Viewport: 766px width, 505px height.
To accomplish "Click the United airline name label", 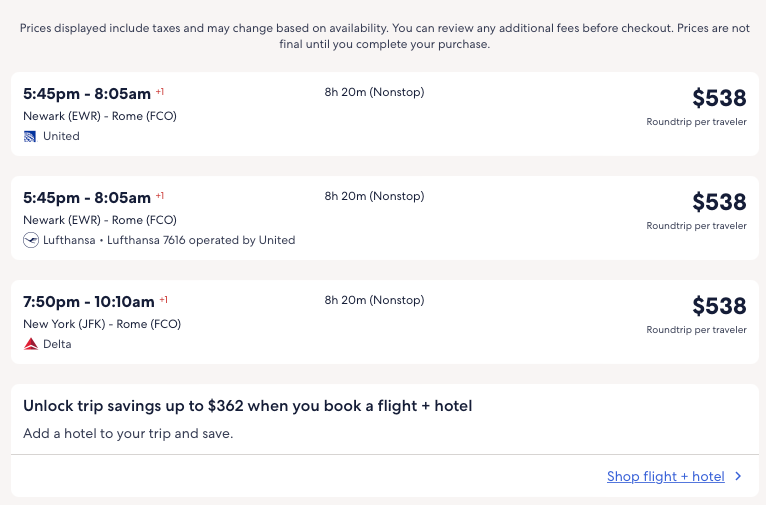I will [61, 136].
